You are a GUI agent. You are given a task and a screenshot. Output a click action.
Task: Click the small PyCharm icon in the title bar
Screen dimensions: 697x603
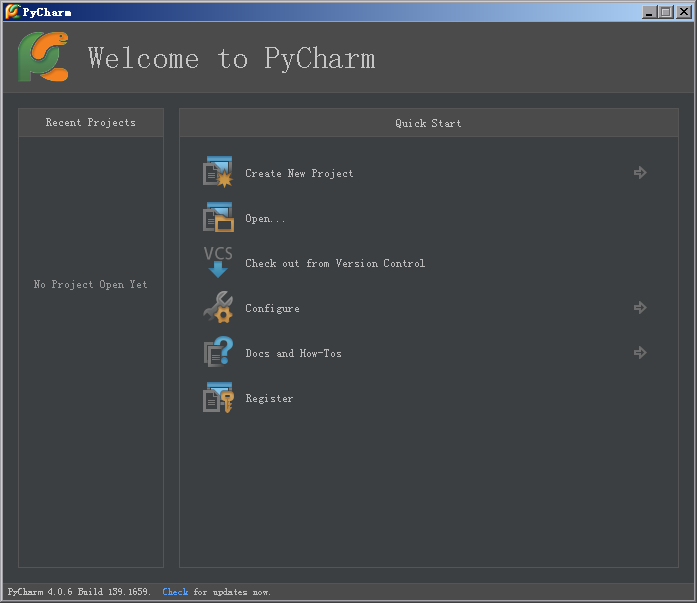click(x=12, y=12)
